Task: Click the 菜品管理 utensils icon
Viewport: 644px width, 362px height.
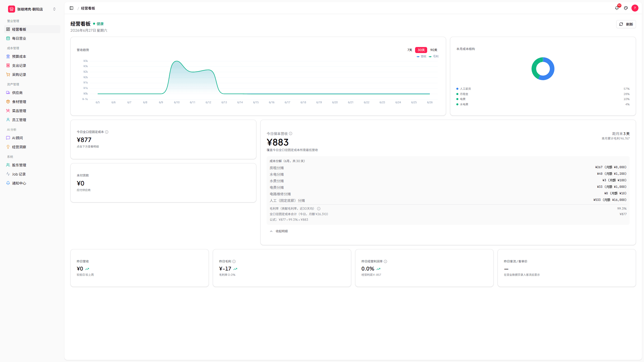Action: (8, 111)
